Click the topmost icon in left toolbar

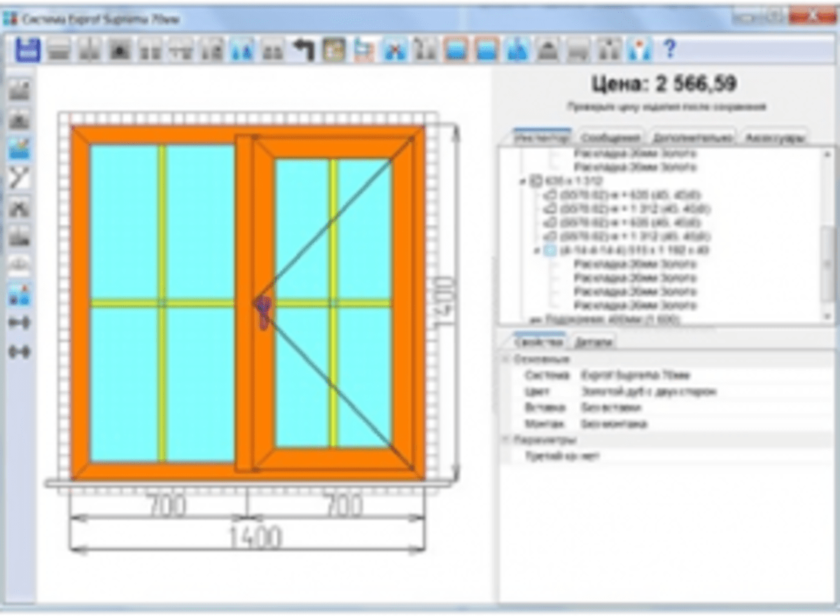[x=19, y=89]
